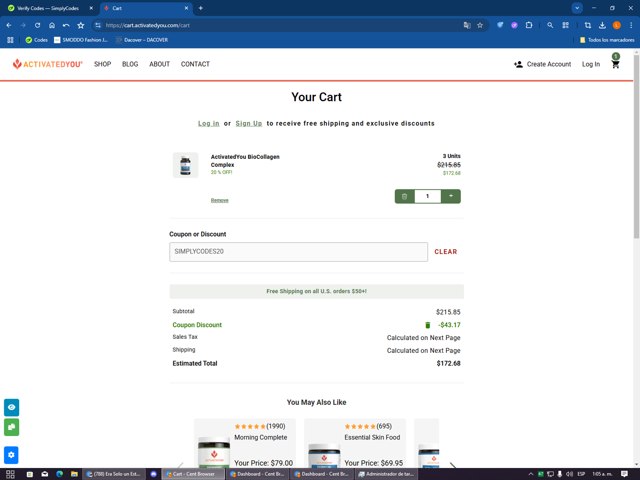Bookmark page with star inside address bar
Viewport: 640px width, 480px height.
[480, 25]
